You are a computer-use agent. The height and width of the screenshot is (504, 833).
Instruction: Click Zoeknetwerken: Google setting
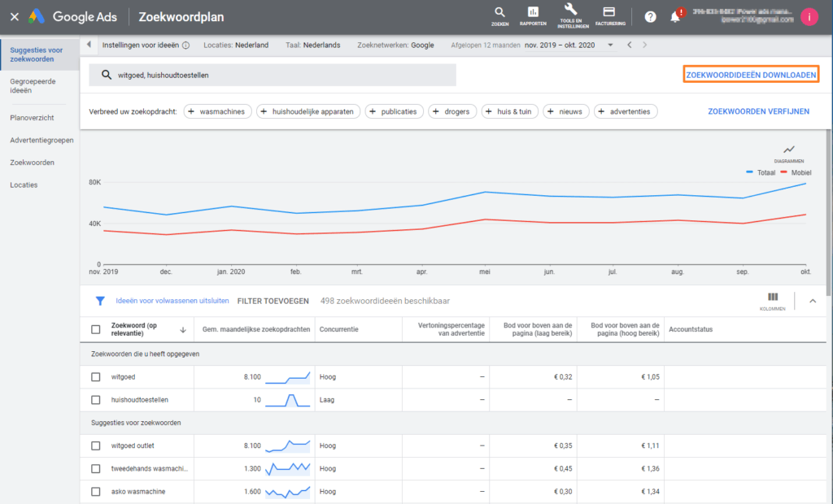tap(395, 46)
